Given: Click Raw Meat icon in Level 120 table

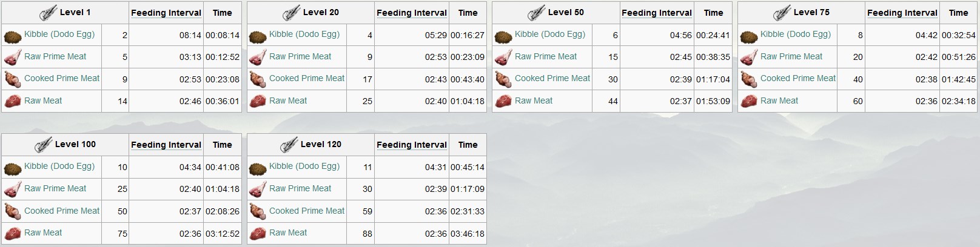Looking at the screenshot, I should click(258, 233).
